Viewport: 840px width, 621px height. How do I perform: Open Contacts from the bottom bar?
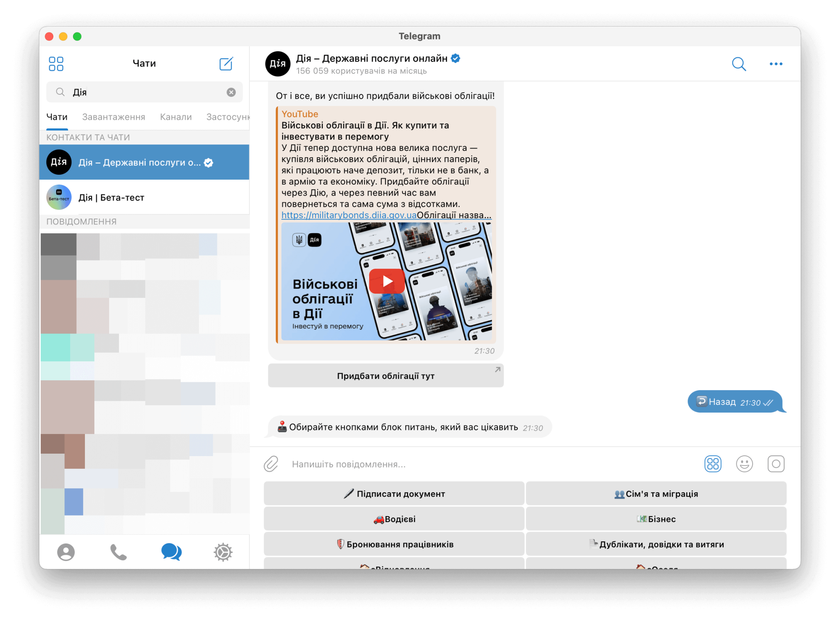pos(67,552)
